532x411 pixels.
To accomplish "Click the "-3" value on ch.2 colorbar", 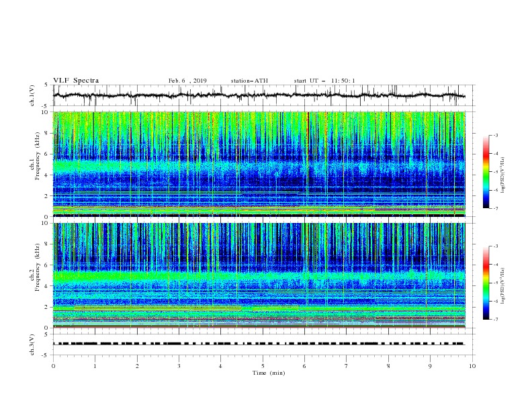I will (x=495, y=246).
